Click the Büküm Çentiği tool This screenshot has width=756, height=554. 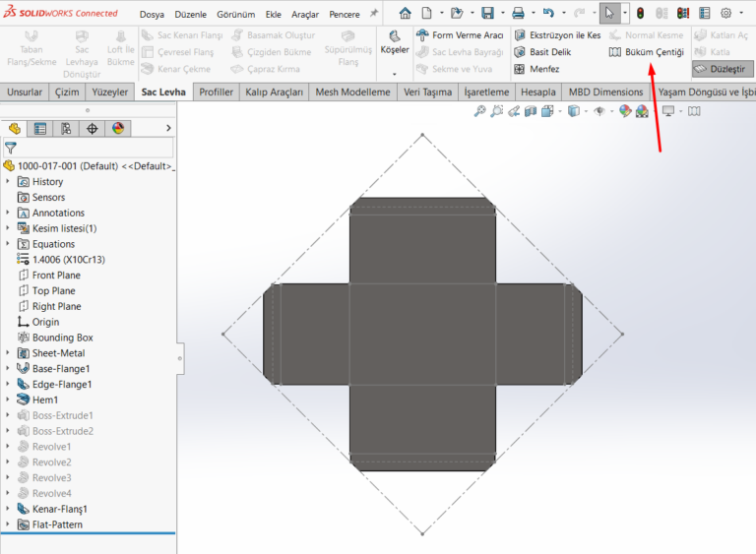[646, 52]
